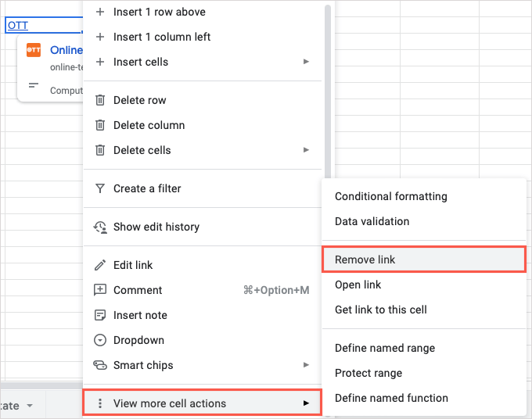Screen dimensions: 532x419
Task: Click the Dropdown circle-arrow icon
Action: (x=99, y=340)
